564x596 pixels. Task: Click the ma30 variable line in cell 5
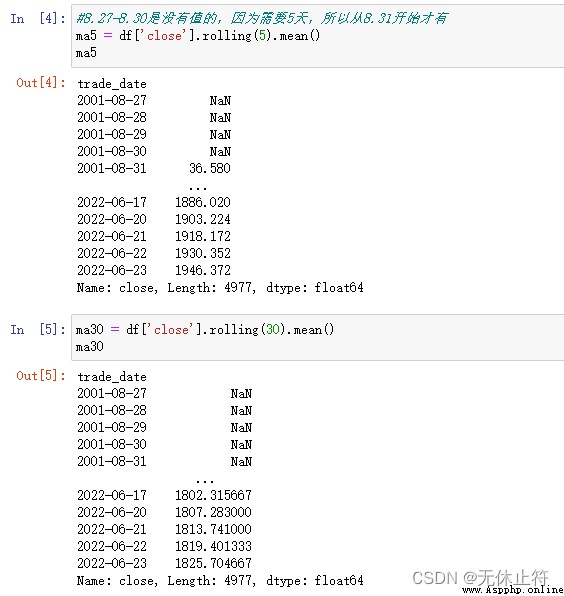90,346
